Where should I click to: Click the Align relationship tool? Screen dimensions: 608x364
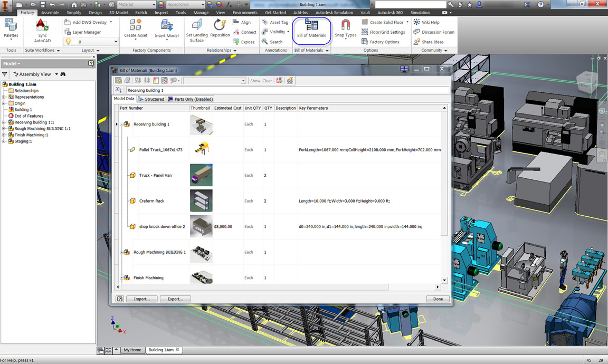click(x=242, y=22)
